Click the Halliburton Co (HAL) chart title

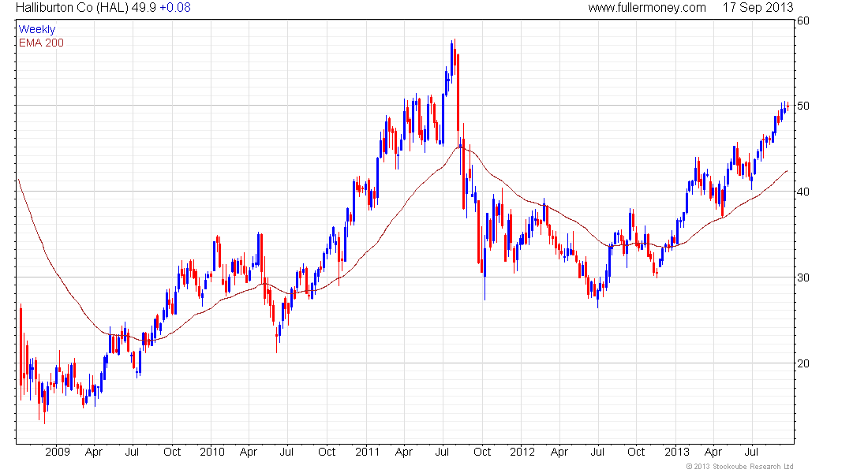[x=73, y=8]
